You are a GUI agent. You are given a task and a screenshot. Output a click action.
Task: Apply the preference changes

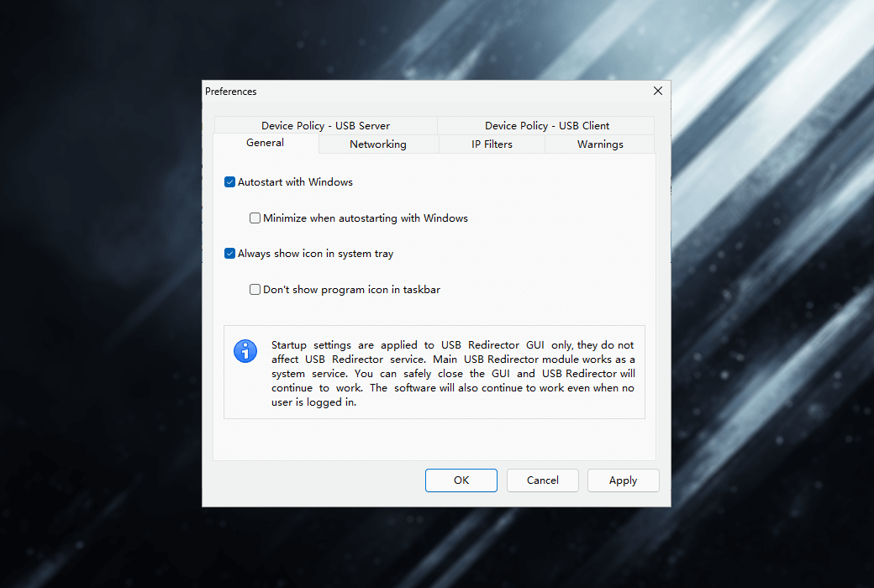click(x=623, y=480)
